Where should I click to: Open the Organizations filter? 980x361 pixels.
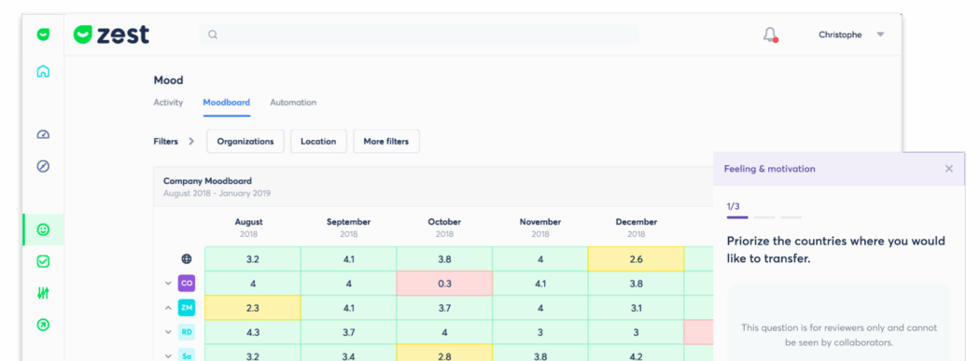tap(245, 141)
